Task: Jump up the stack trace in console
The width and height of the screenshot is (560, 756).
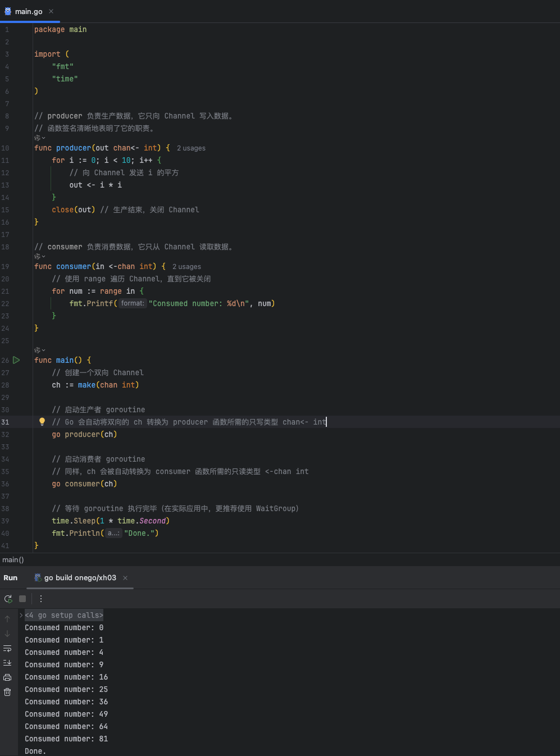Action: (x=7, y=619)
